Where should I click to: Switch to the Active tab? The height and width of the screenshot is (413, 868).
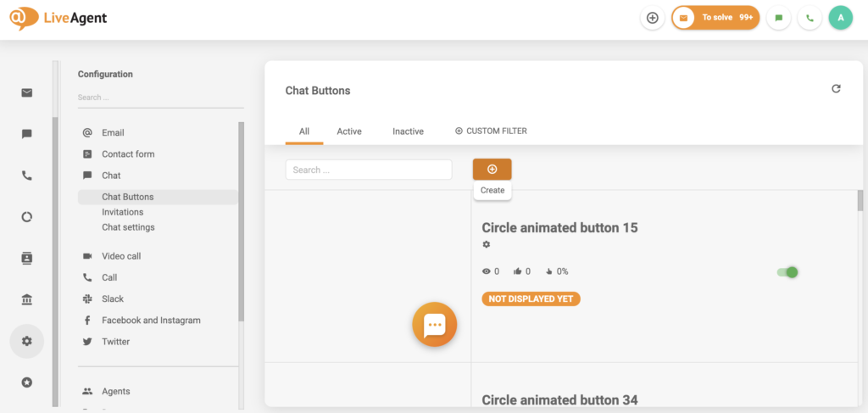348,131
